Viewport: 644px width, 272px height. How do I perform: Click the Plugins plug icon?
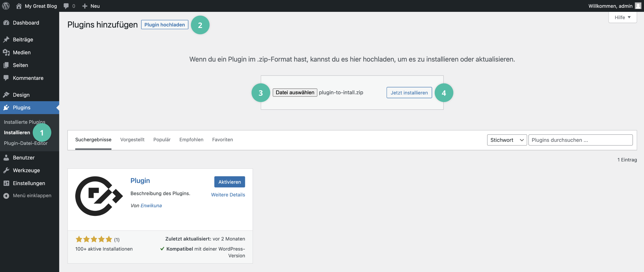pos(6,108)
